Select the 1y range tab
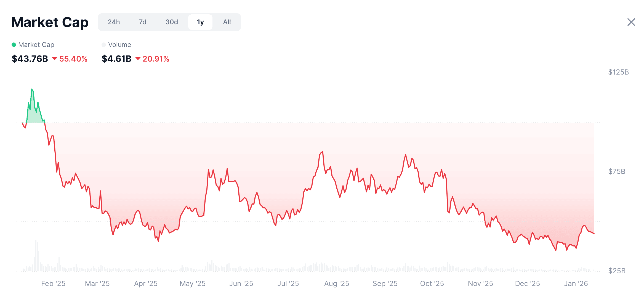 coord(200,22)
